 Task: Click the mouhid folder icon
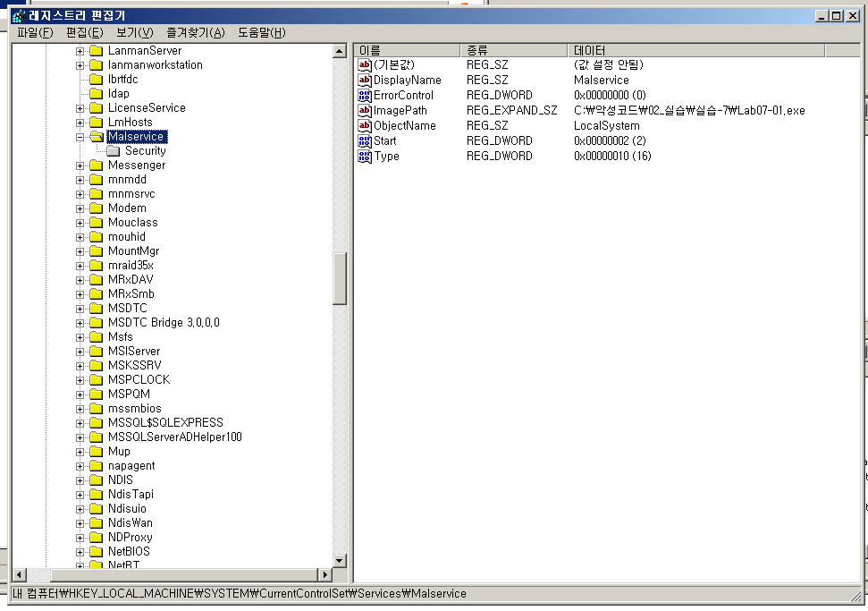97,236
